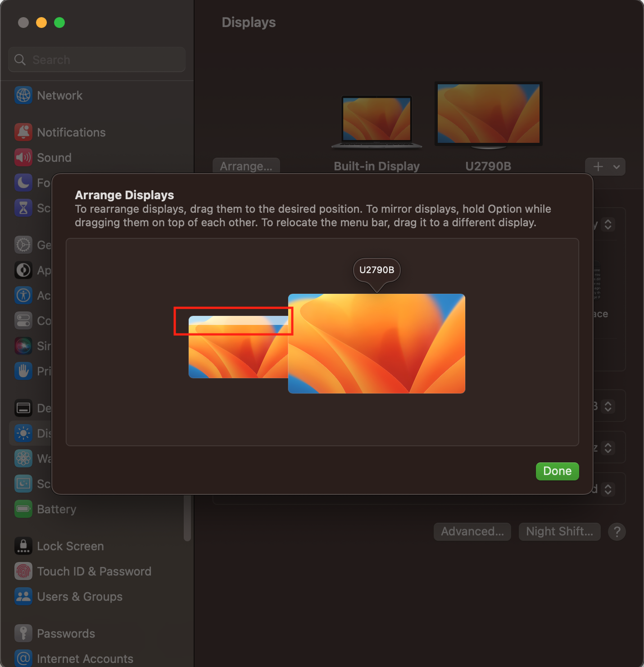Select the Lock Screen sidebar label

70,546
